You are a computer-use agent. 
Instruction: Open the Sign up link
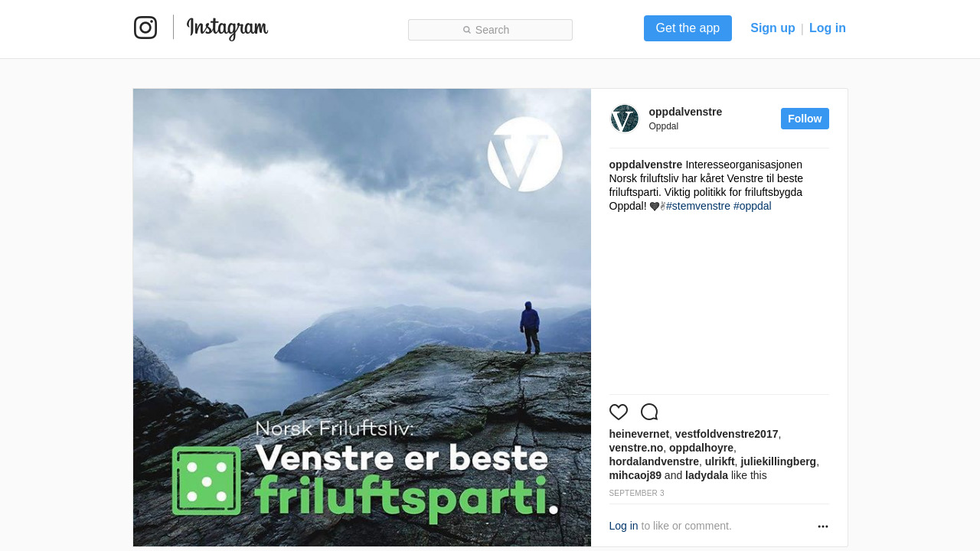click(773, 28)
